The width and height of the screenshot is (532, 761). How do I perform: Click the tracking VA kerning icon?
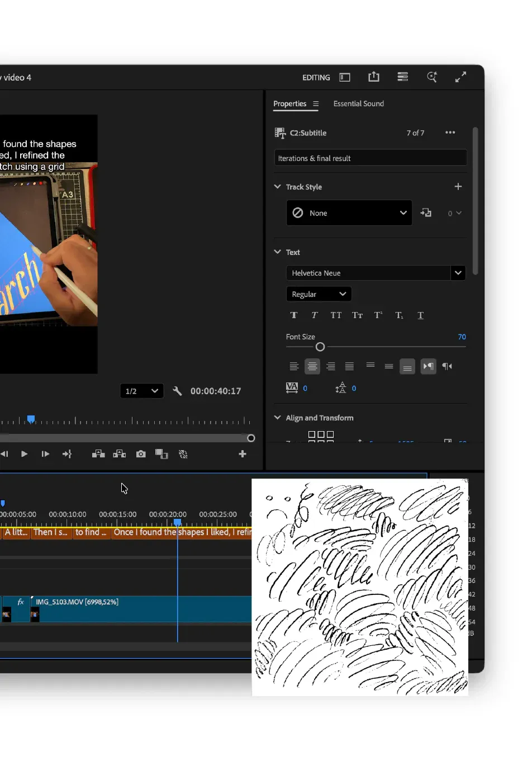click(292, 388)
